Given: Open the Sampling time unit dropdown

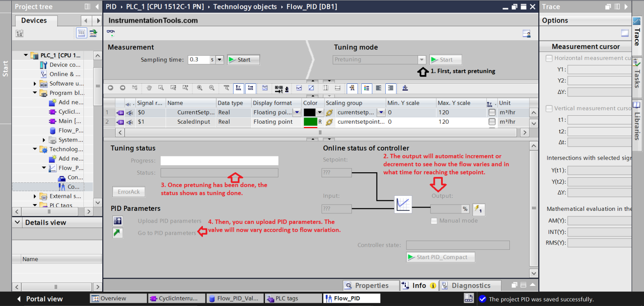Looking at the screenshot, I should 220,60.
